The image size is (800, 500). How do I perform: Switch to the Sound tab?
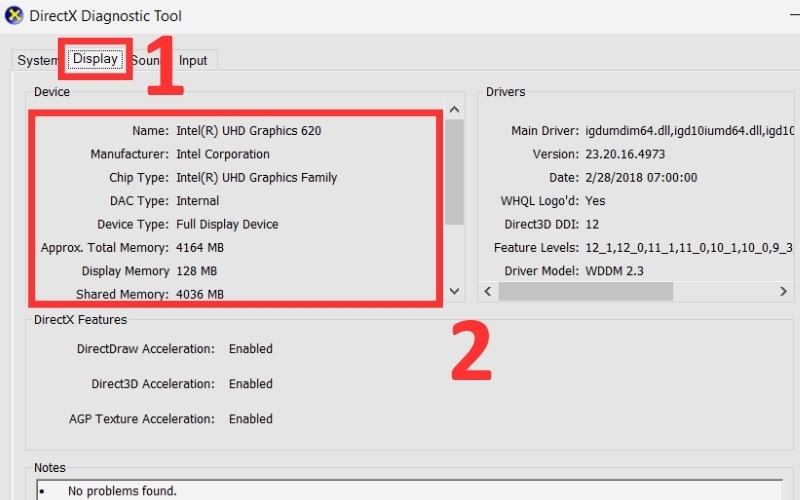(x=146, y=60)
